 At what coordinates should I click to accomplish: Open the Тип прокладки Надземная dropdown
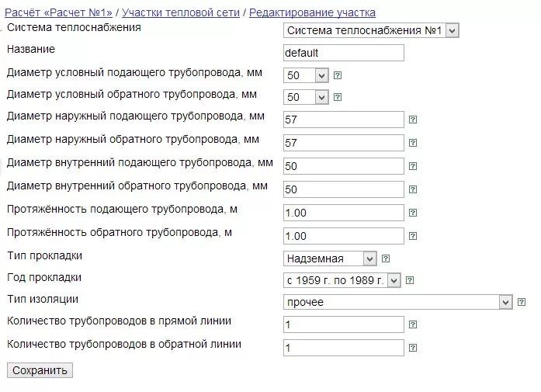pos(330,258)
